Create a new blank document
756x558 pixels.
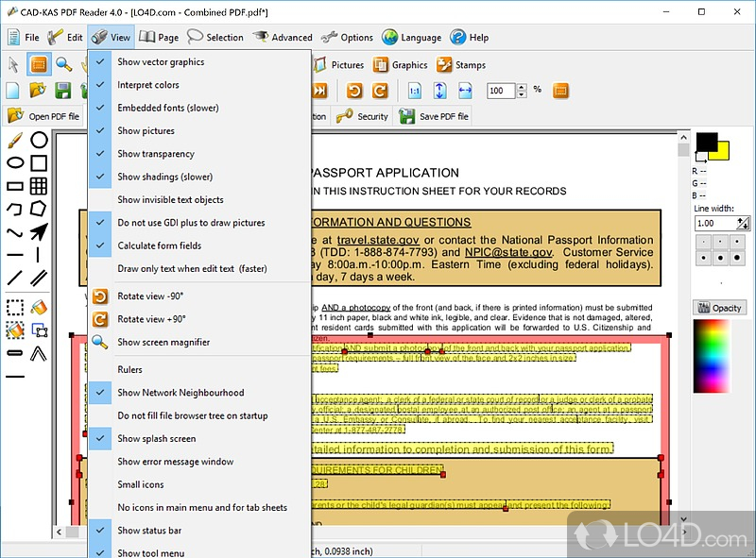(12, 91)
